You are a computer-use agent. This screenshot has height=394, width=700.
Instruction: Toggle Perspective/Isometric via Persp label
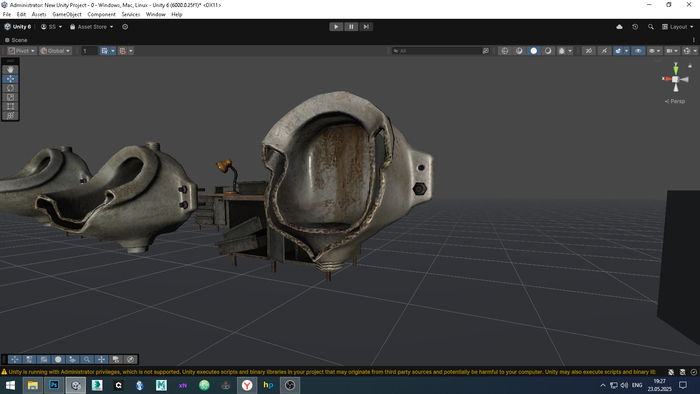675,101
